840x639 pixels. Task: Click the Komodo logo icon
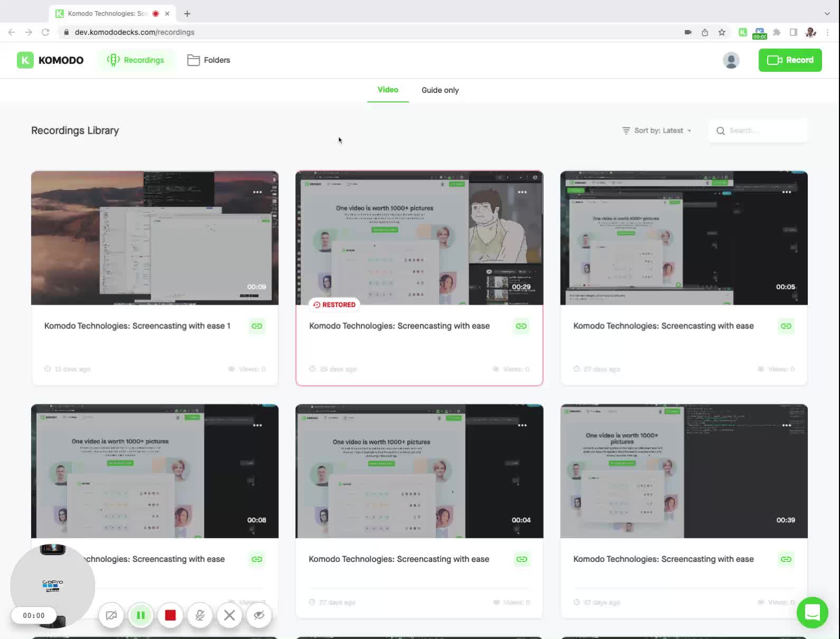(25, 60)
